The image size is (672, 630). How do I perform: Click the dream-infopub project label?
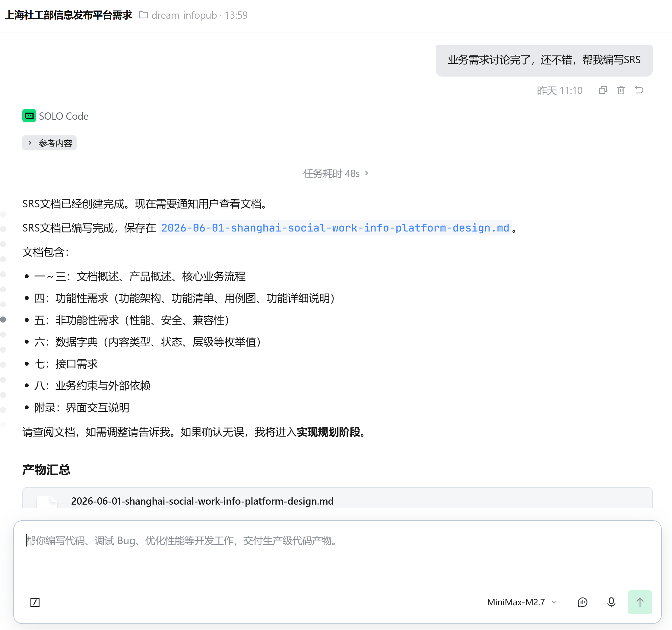tap(184, 15)
